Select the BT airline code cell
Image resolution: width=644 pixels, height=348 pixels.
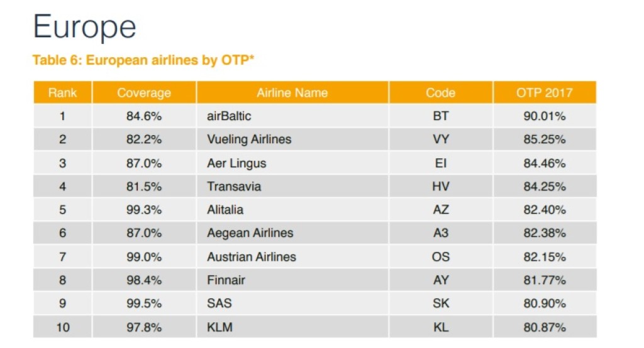(x=441, y=116)
